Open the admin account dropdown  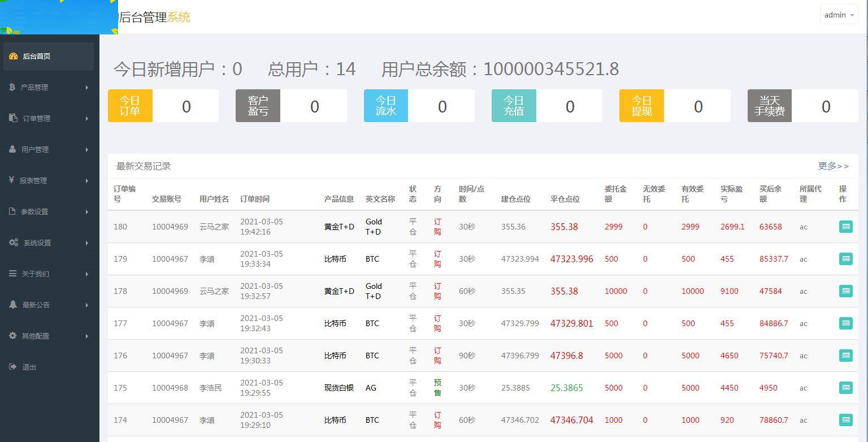click(839, 15)
